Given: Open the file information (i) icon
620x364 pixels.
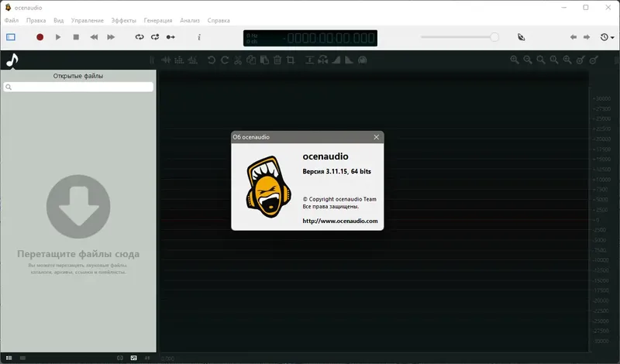Looking at the screenshot, I should click(x=199, y=37).
